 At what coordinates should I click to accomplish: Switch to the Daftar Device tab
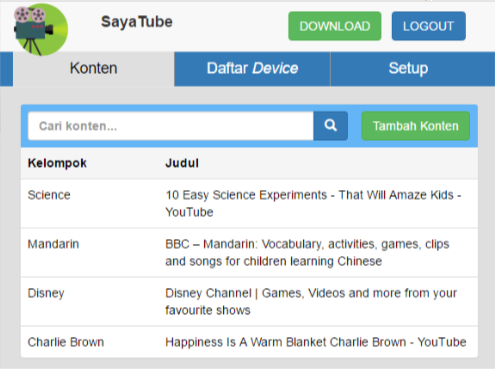(252, 69)
